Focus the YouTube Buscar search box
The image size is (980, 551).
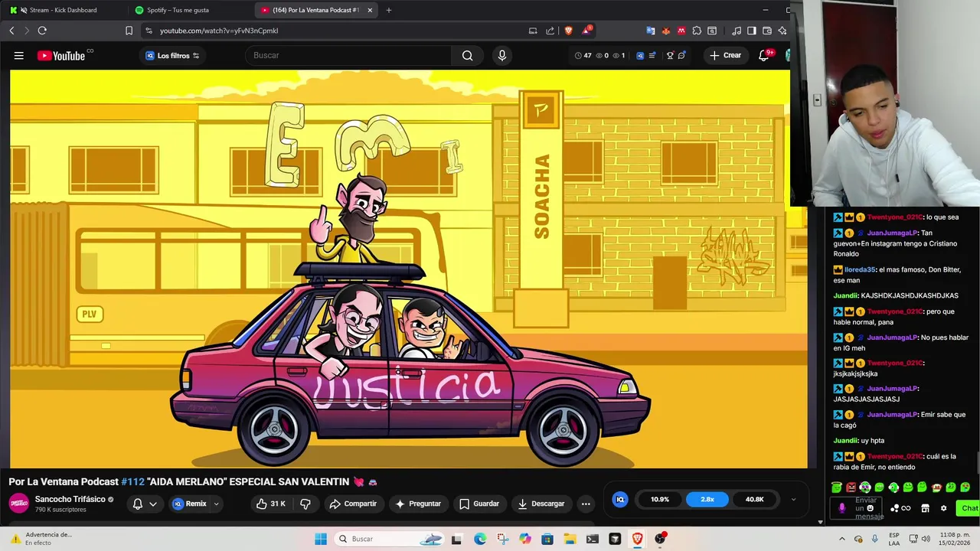(348, 55)
